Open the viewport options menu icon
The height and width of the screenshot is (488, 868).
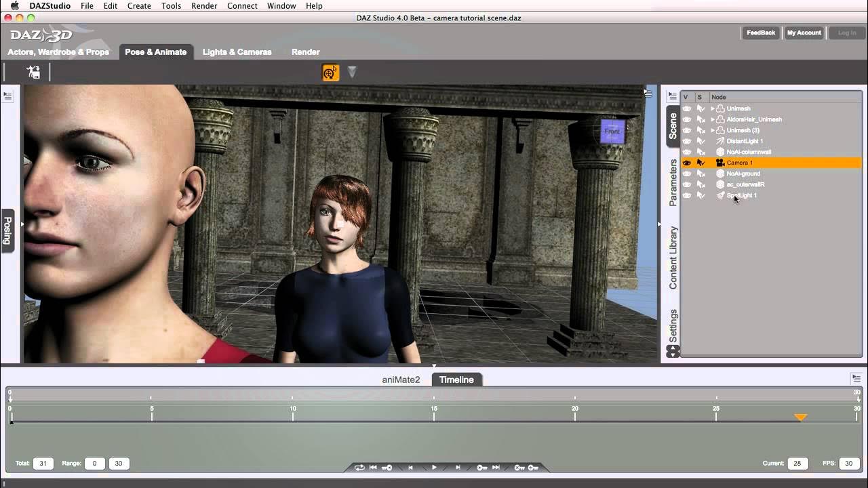(x=648, y=93)
